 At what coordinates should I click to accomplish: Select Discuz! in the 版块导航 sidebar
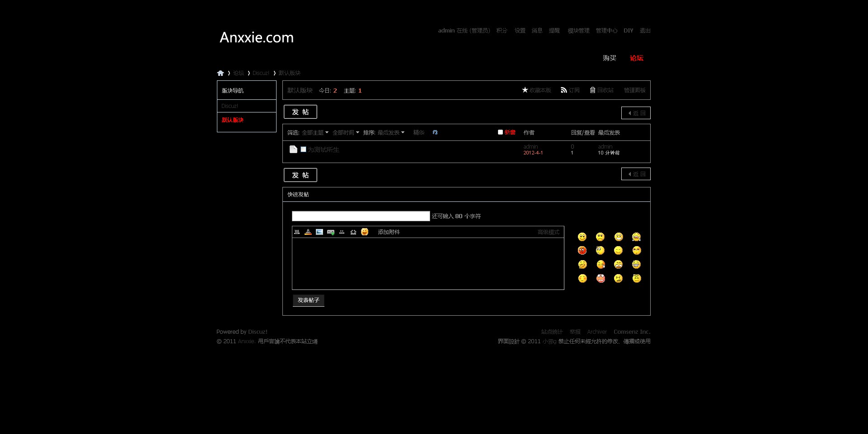point(230,106)
